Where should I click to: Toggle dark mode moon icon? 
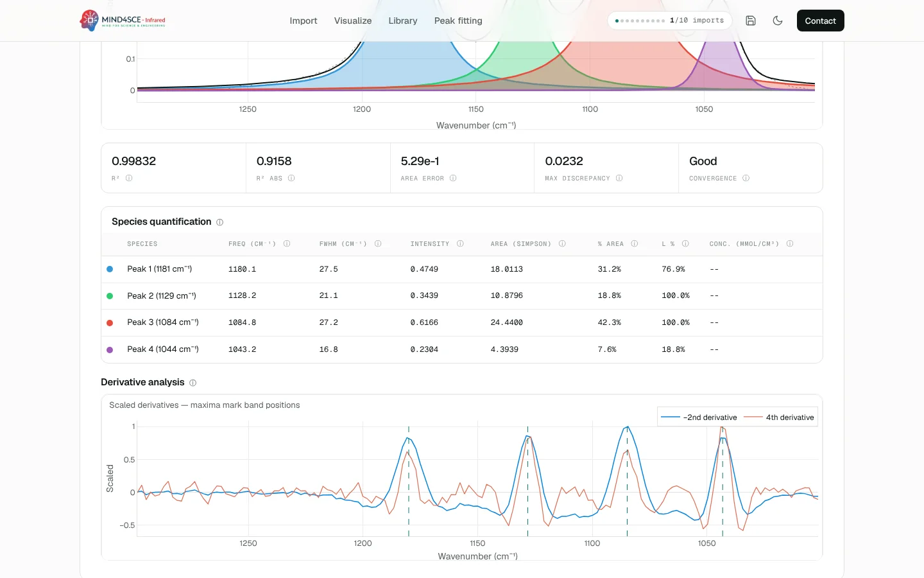click(x=778, y=21)
